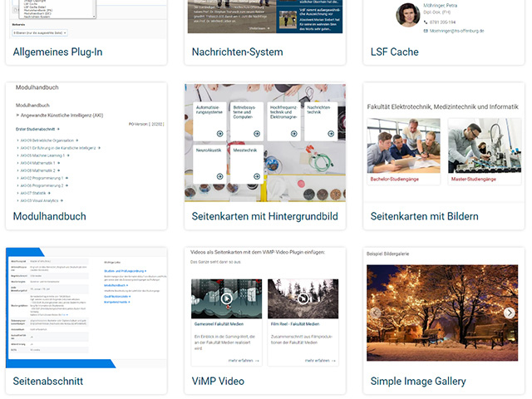Open the Bereich dropdown in Plug-In preview
532x399 pixels.
[x=40, y=33]
